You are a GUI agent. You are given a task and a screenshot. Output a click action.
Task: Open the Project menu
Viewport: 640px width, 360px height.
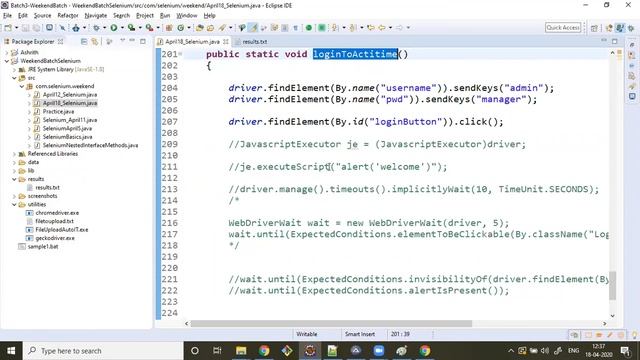click(x=144, y=16)
